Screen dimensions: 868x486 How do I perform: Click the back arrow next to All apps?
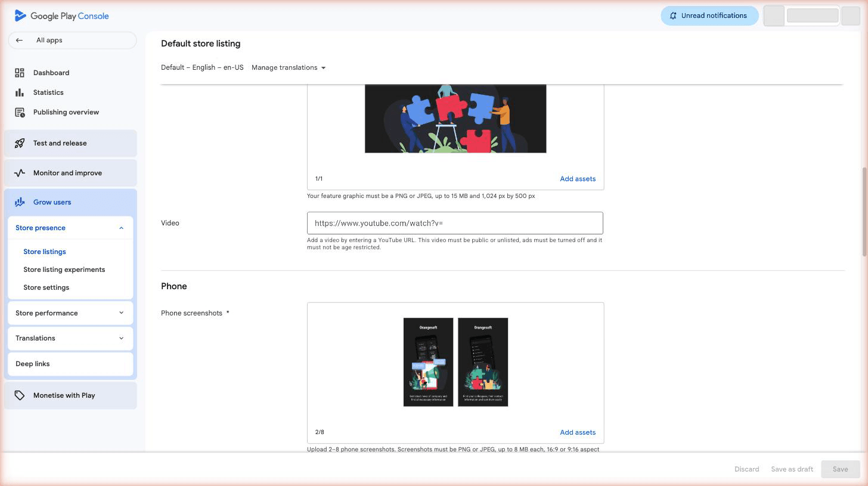19,40
